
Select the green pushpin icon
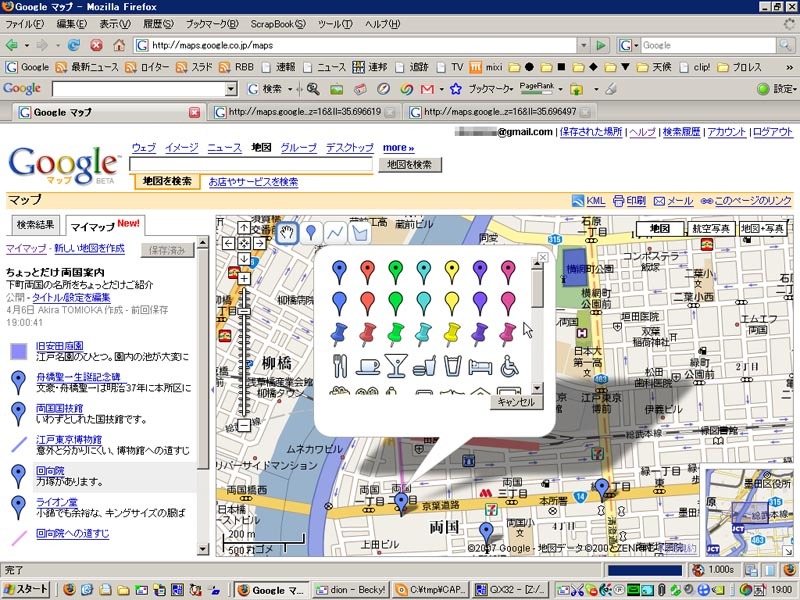(x=395, y=334)
